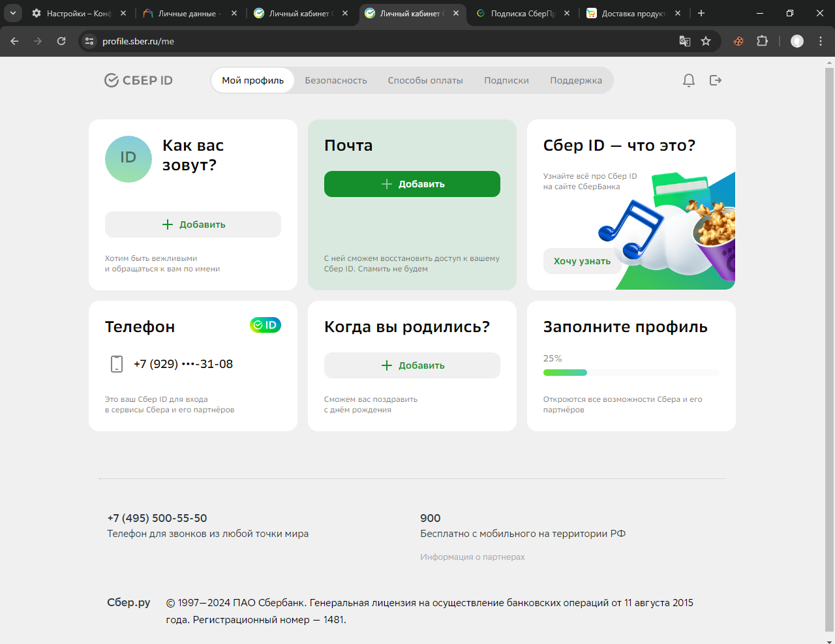Open the Способы оплаты section
Image resolution: width=835 pixels, height=644 pixels.
tap(425, 80)
